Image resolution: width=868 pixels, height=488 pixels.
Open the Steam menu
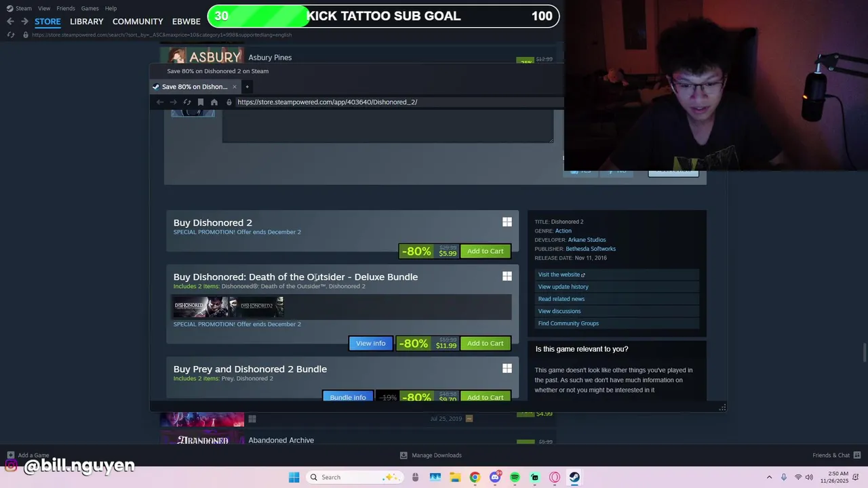(x=19, y=8)
